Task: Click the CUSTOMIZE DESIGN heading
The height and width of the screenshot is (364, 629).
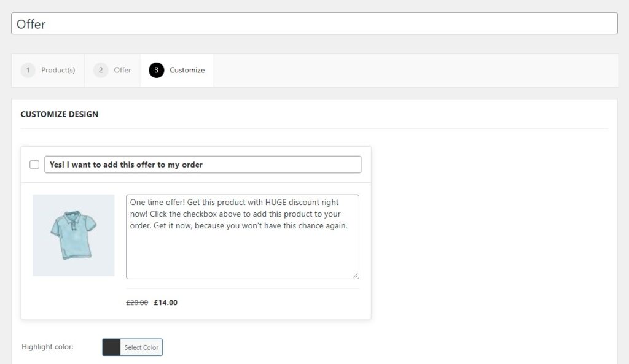Action: (60, 114)
